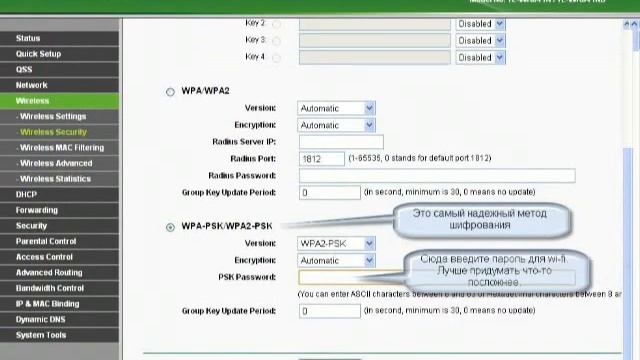Select the Key 3 radio button

point(276,41)
